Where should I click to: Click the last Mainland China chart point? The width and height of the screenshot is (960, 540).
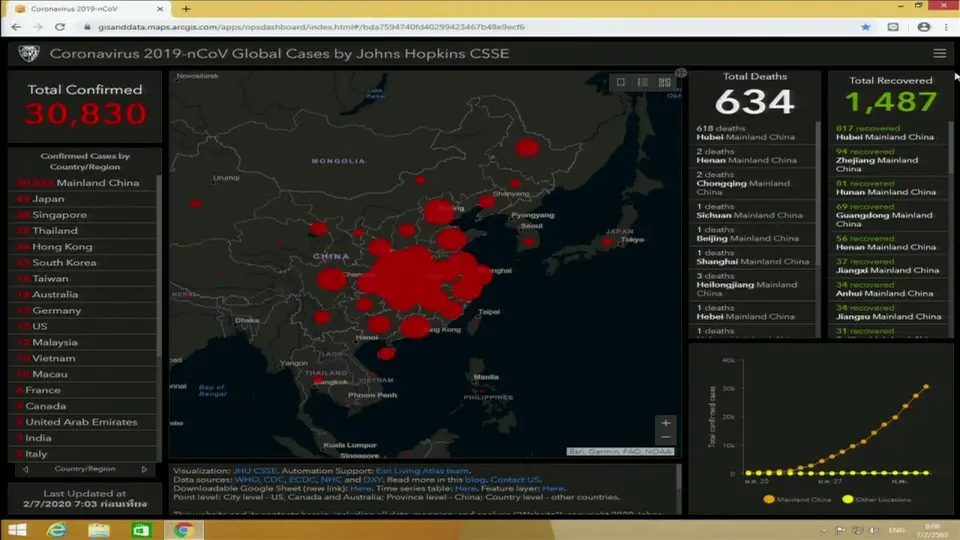926,387
